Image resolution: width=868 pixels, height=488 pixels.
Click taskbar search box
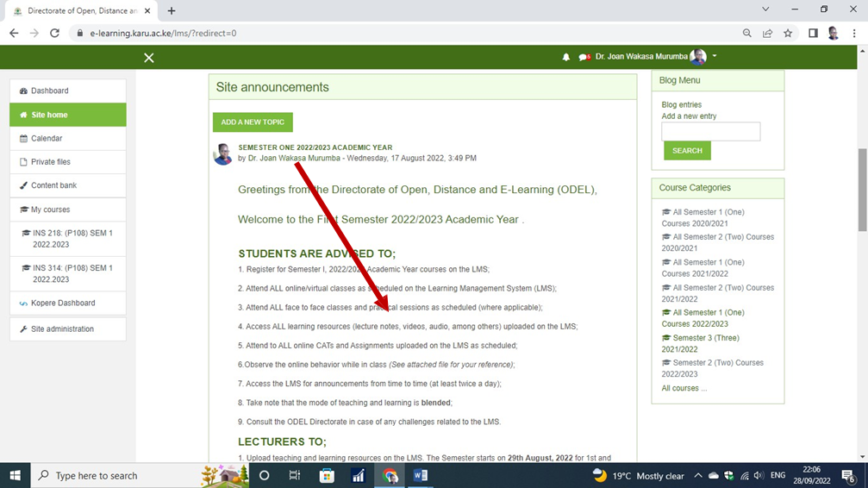(x=139, y=475)
